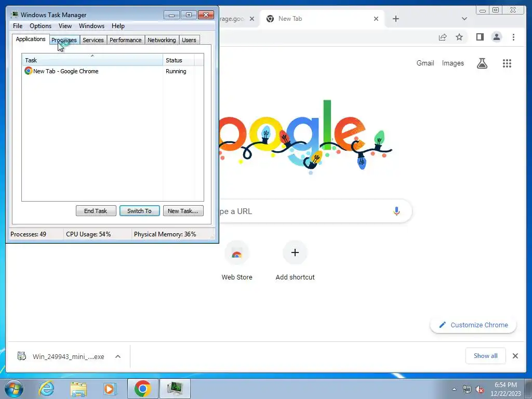Open the downloaded Win_249943_mini exe file
Screen dimensions: 532x399
pyautogui.click(x=62, y=356)
